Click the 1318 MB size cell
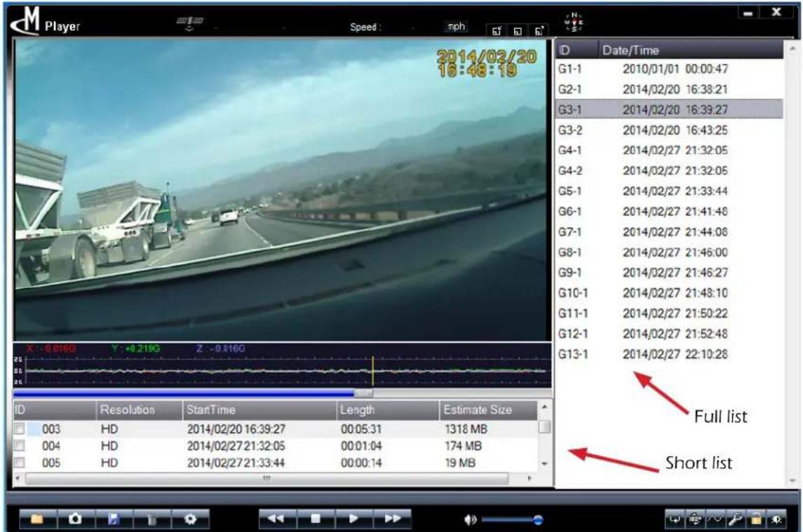 (466, 428)
